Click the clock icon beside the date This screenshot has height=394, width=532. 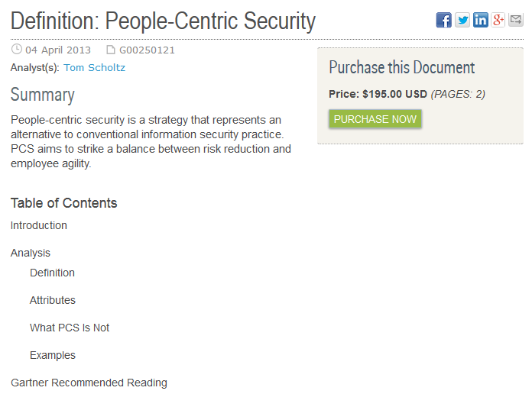(17, 50)
